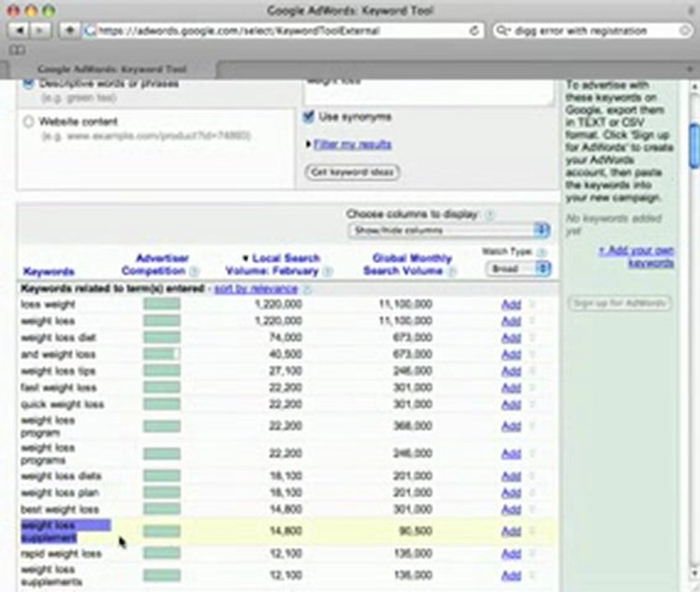Open menu arrow next to lose weight Add
This screenshot has width=700, height=592.
pos(532,305)
